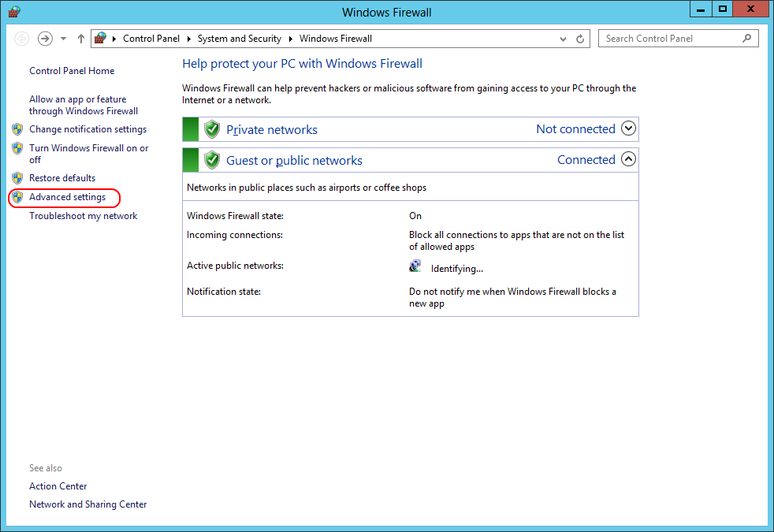The image size is (774, 532).
Task: Click the Notification state label
Action: tap(224, 292)
